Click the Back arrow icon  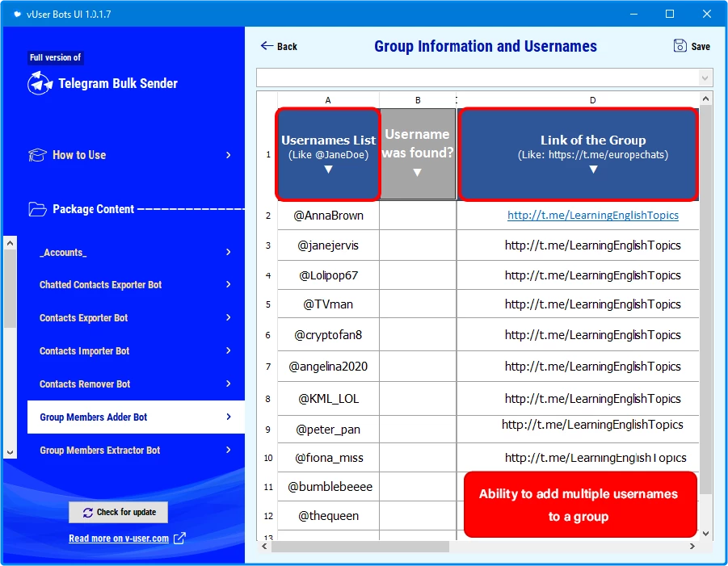pos(267,45)
